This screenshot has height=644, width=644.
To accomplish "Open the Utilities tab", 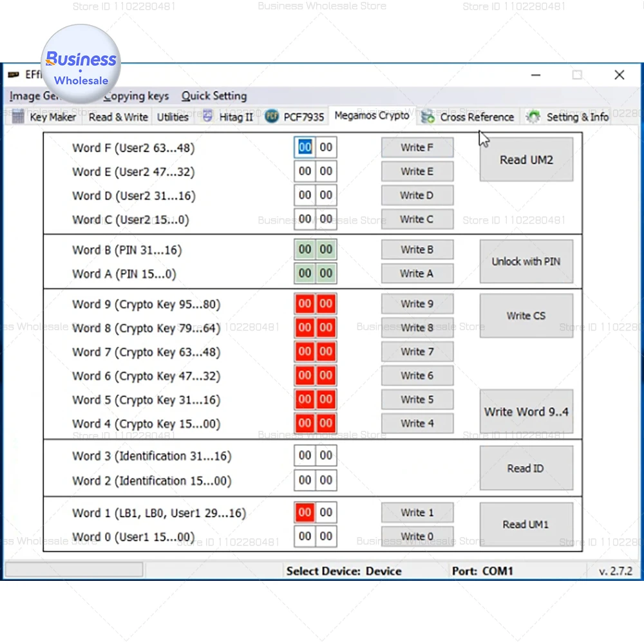I will [172, 117].
